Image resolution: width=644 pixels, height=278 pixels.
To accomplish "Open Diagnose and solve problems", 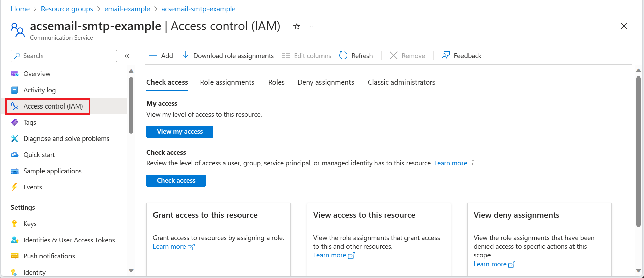I will click(x=66, y=138).
